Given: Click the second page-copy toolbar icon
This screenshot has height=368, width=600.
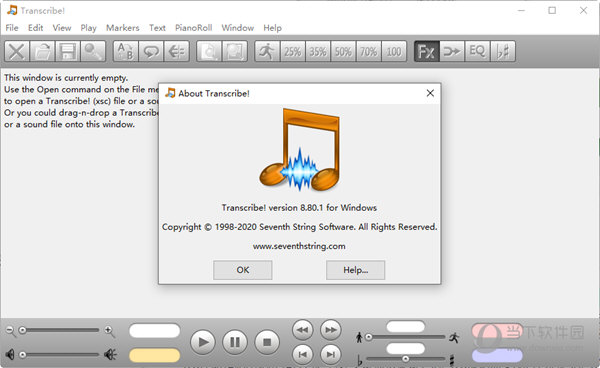Looking at the screenshot, I should click(235, 51).
